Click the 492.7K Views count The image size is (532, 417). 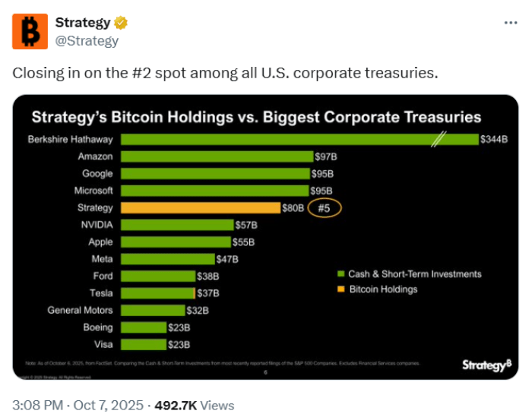194,405
